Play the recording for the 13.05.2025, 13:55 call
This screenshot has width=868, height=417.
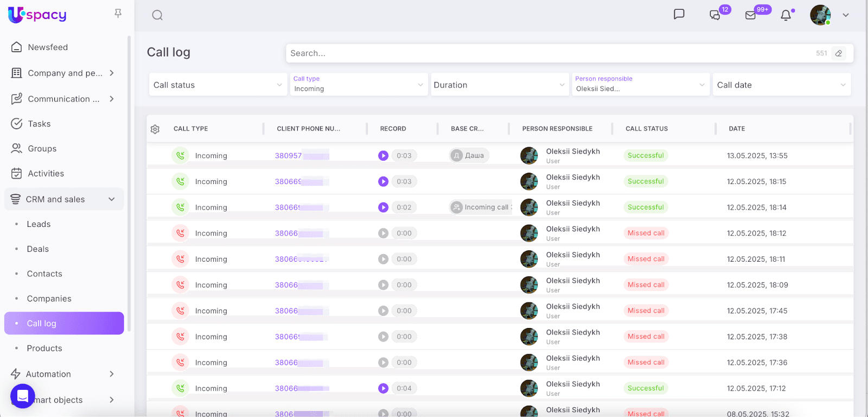[384, 156]
